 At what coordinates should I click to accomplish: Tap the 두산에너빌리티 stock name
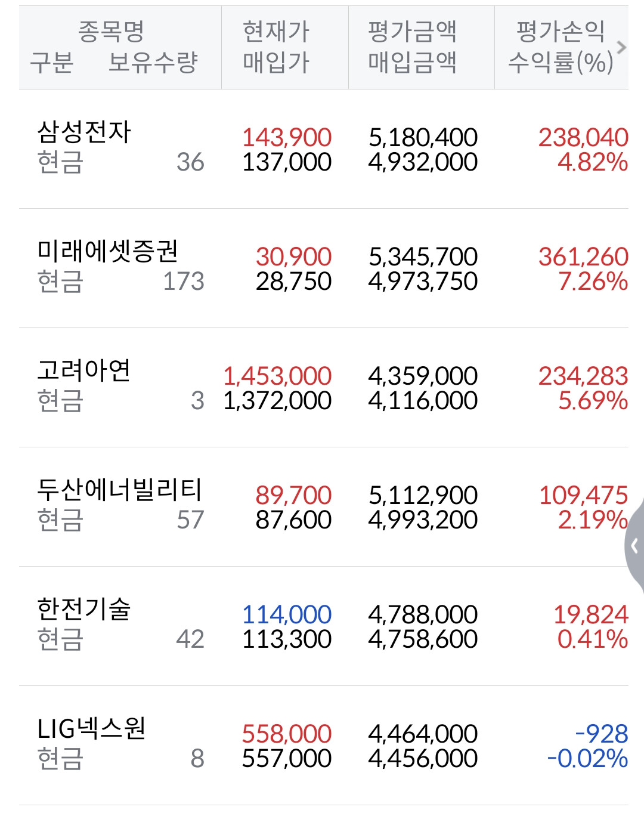tap(119, 490)
